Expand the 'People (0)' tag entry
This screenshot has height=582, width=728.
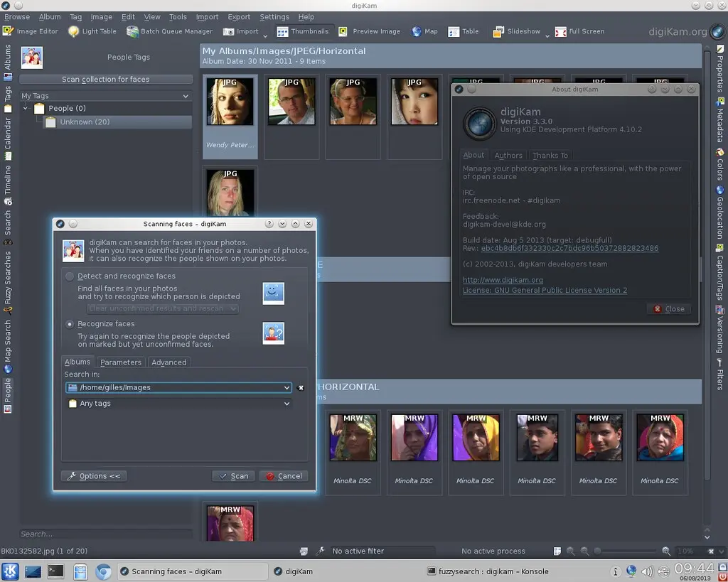click(25, 108)
